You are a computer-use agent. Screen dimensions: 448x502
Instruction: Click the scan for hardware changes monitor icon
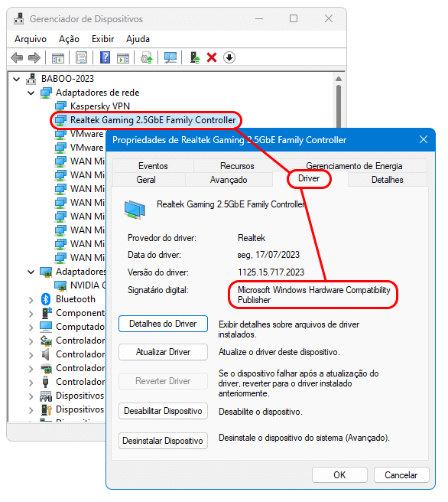click(x=170, y=57)
